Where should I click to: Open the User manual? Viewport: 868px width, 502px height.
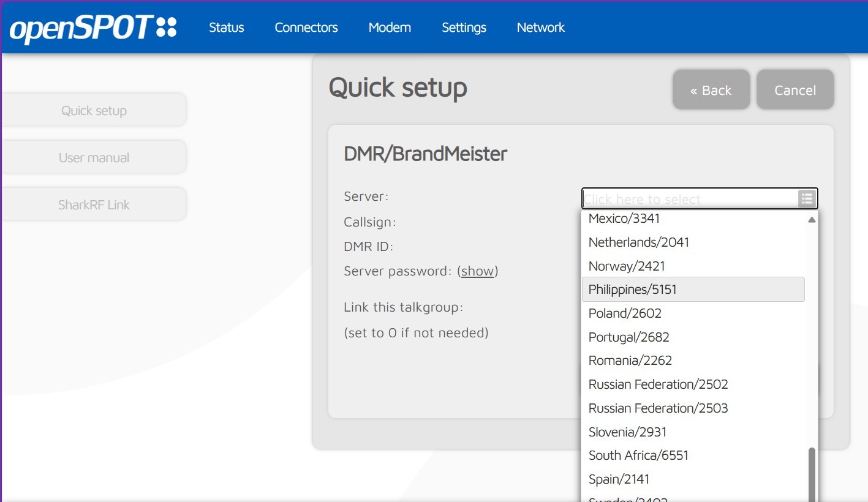point(94,158)
